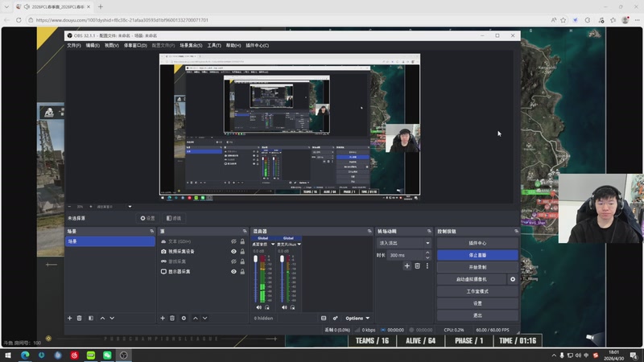Move the scene up with the up arrow
Image resolution: width=644 pixels, height=362 pixels.
[x=102, y=318]
